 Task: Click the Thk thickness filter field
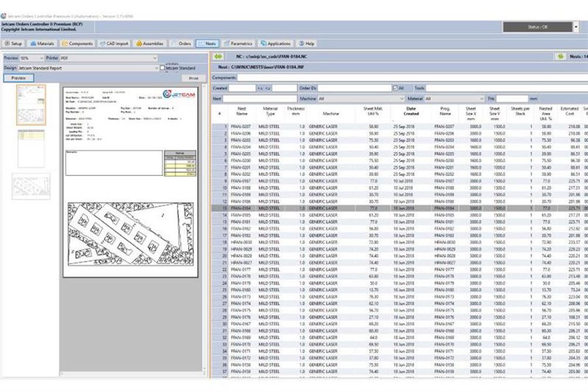coord(512,99)
